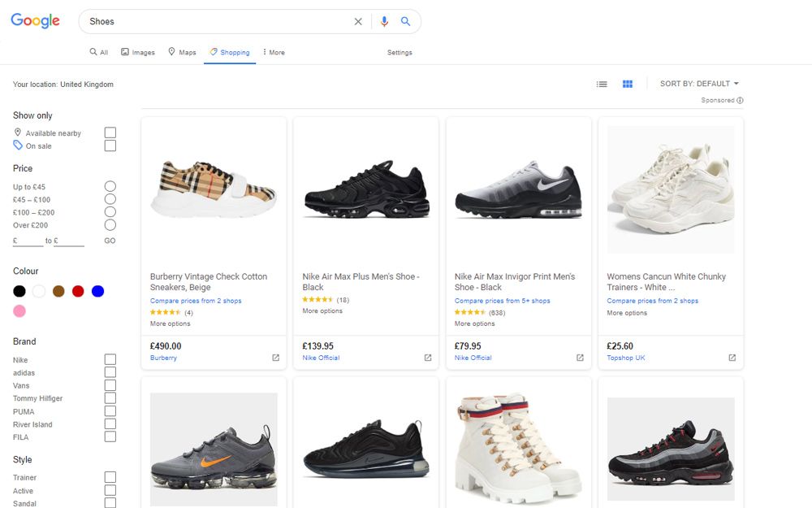This screenshot has width=812, height=508.
Task: Tick the On sale checkbox
Action: [110, 145]
